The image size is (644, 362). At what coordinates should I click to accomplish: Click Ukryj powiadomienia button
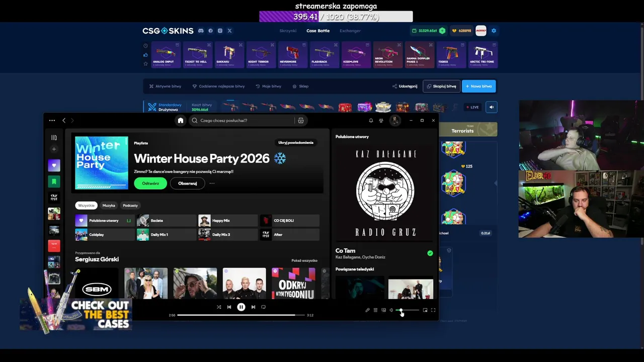(296, 143)
